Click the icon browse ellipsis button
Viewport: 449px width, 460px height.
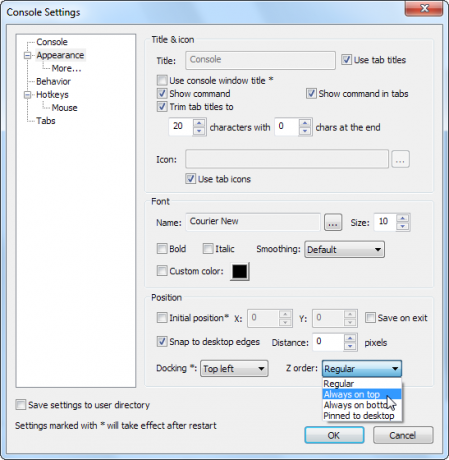[400, 159]
